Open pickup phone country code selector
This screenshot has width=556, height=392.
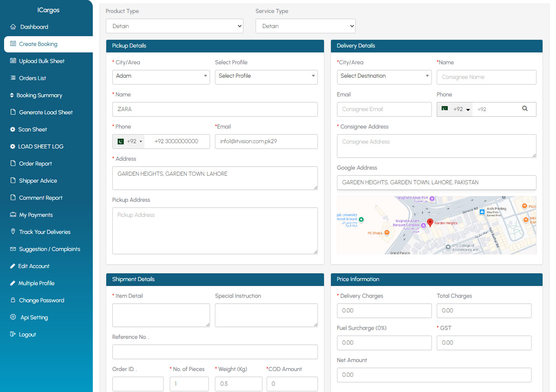click(x=130, y=142)
